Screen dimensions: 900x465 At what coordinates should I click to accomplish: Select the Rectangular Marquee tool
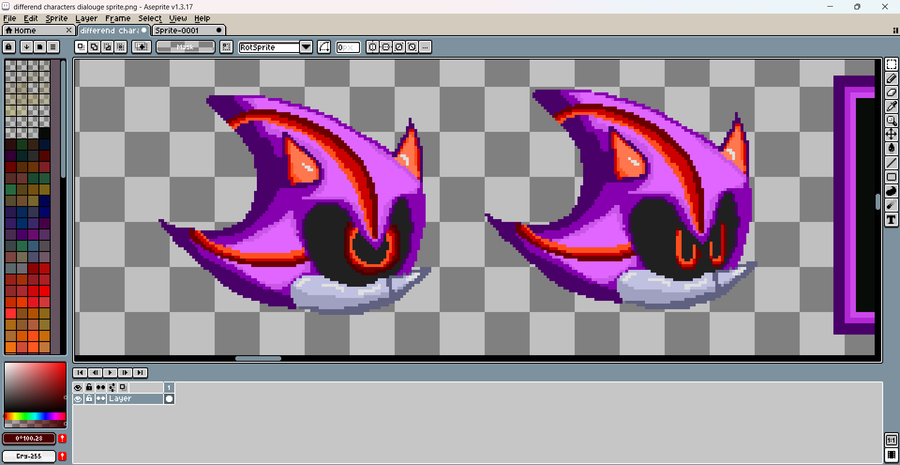point(891,64)
